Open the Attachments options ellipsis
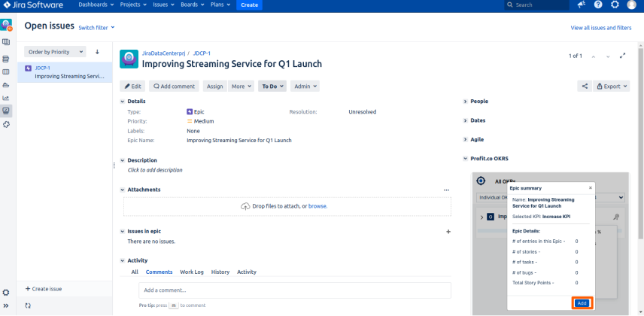This screenshot has width=644, height=316. (446, 190)
